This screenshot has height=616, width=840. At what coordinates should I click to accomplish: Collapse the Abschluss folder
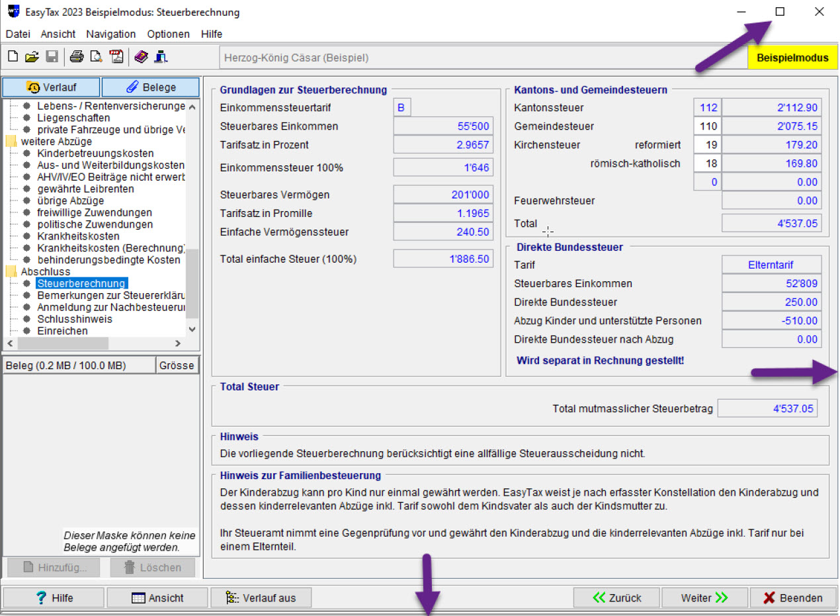point(11,272)
